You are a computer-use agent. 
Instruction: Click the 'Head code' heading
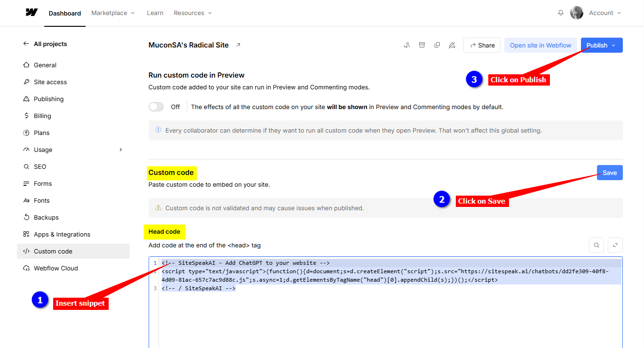[x=164, y=231]
